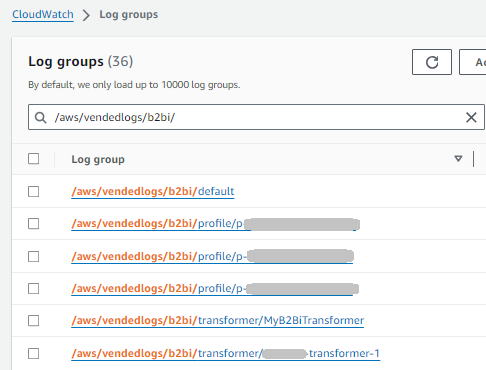Click the partially visible Actions button
The height and width of the screenshot is (370, 486).
coord(473,62)
